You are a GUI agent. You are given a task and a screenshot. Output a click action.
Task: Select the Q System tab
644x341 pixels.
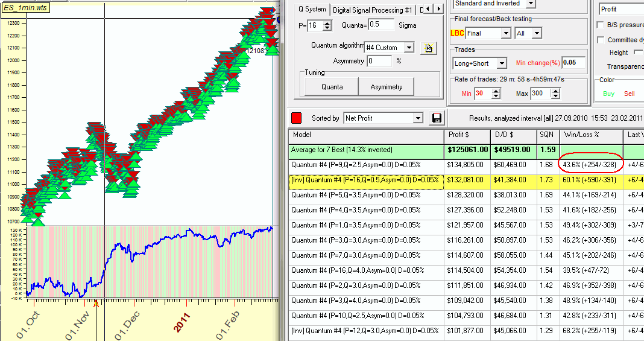tap(312, 9)
